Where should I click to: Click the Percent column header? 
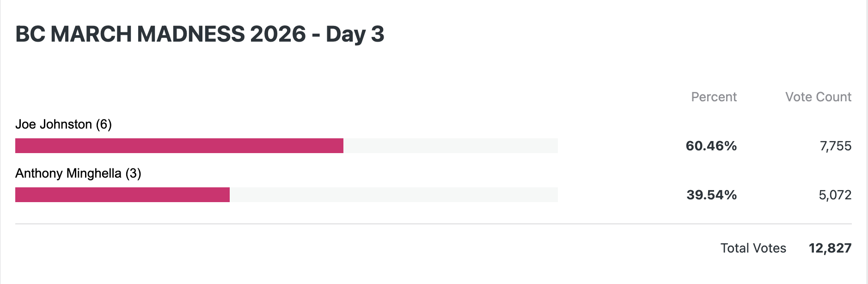coord(714,97)
